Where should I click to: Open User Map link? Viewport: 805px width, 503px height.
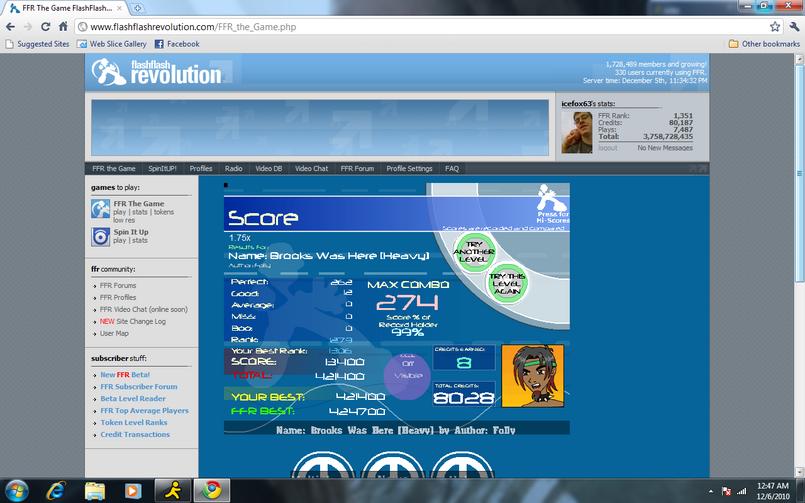114,333
